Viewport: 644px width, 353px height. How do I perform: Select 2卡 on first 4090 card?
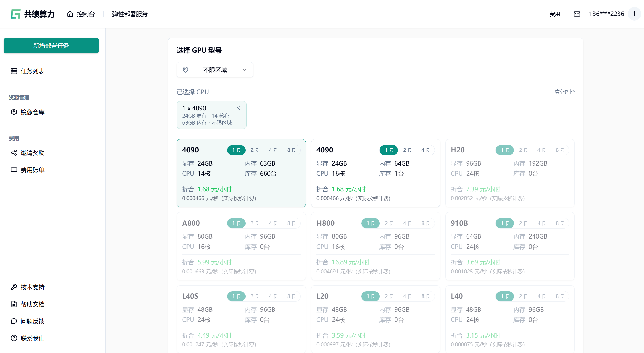coord(254,150)
